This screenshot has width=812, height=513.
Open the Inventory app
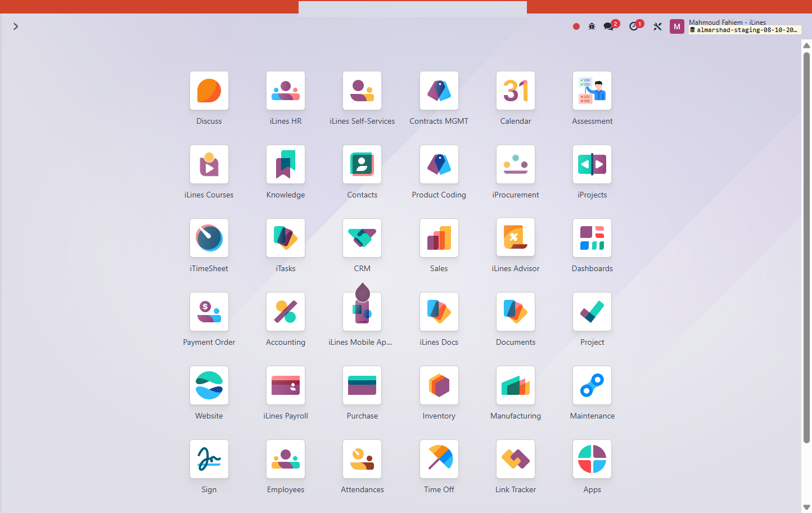coord(439,385)
